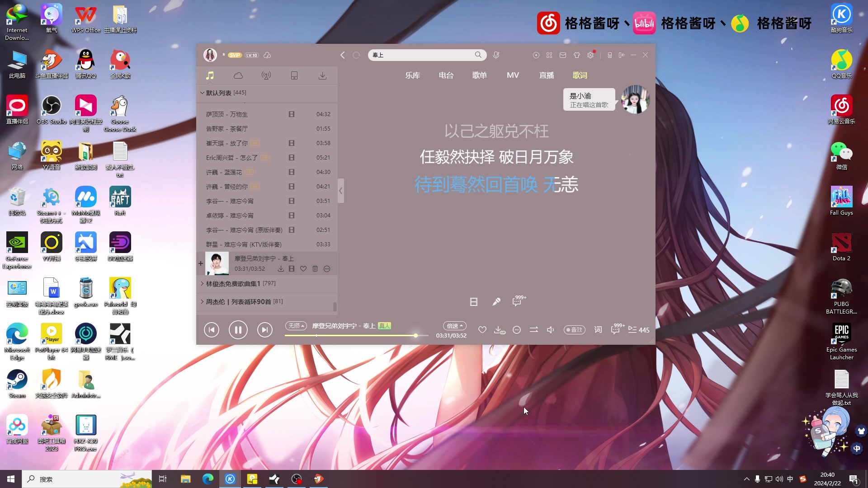Like the playing 奉上 entry in the playlist
This screenshot has height=488, width=868.
point(303,269)
